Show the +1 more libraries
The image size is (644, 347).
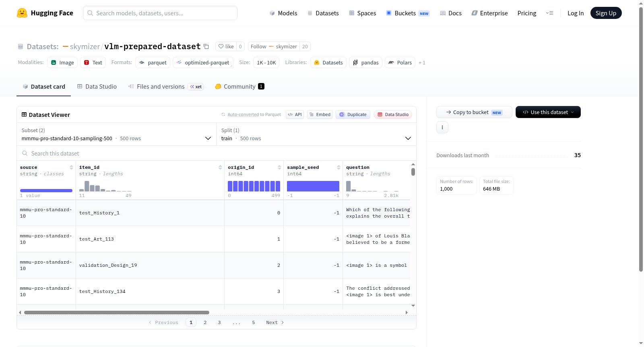[422, 62]
